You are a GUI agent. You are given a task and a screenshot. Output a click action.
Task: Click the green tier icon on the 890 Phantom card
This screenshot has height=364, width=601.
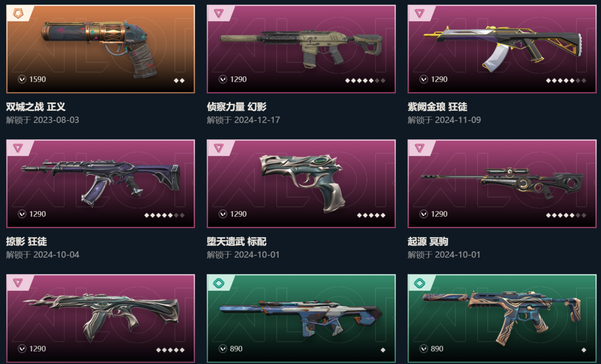[x=219, y=283]
